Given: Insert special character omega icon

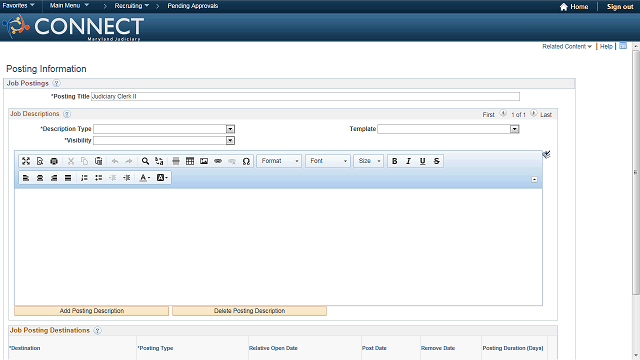Looking at the screenshot, I should (x=246, y=161).
